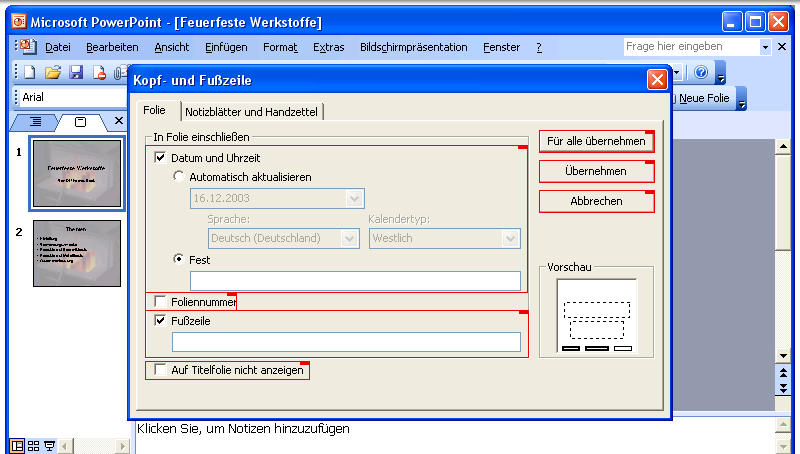Viewport: 800px width, 454px height.
Task: Select Automatisch aktualisieren radio button
Action: [x=179, y=176]
